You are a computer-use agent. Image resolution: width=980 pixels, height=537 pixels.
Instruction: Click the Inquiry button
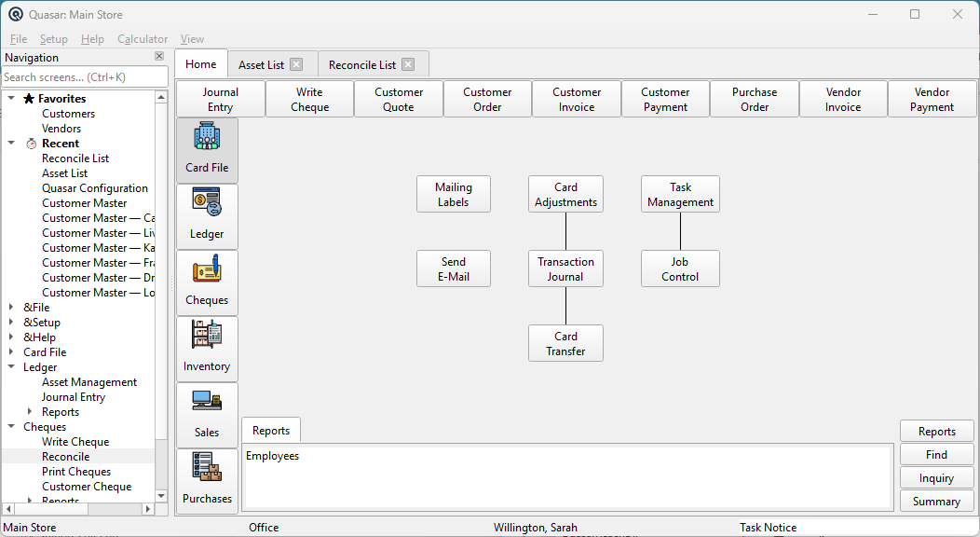tap(937, 477)
